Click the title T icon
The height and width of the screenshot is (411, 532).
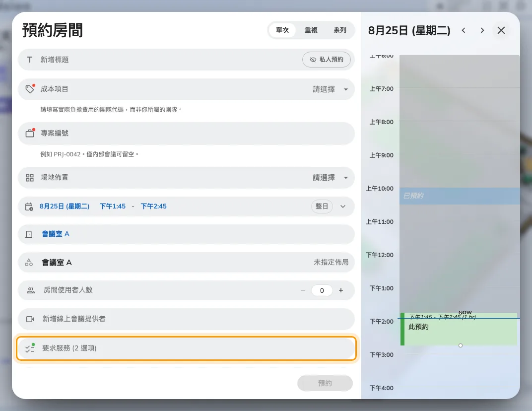[29, 60]
